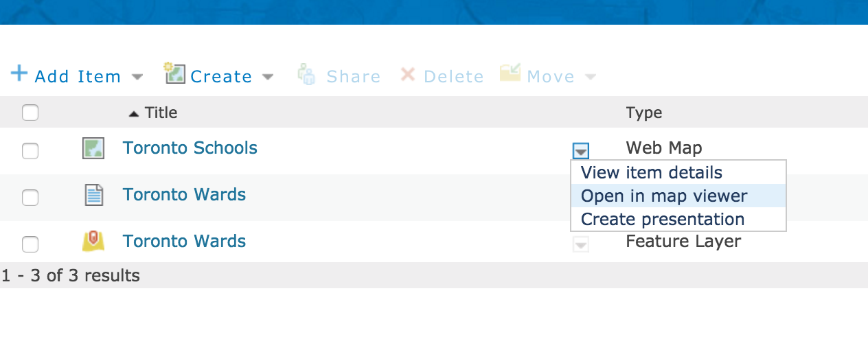Click the '1 - 3 of 3 results' text
The image size is (868, 350).
coord(71,276)
